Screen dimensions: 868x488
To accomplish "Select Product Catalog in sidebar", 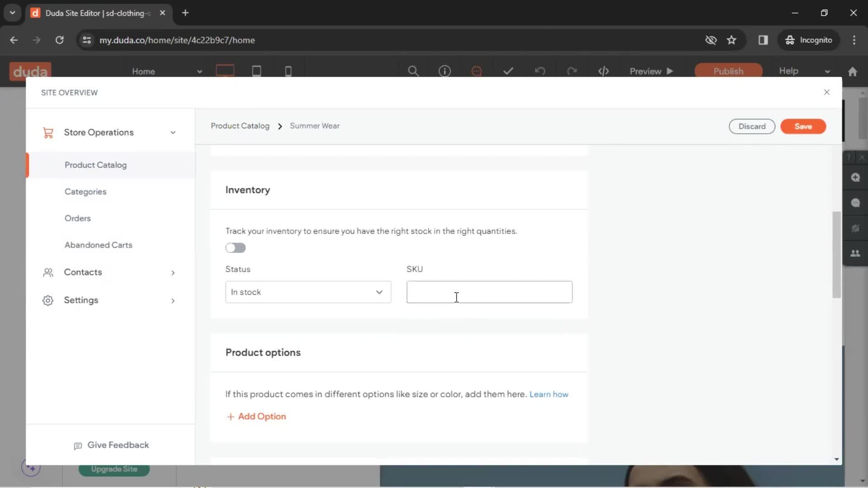I will tap(95, 165).
